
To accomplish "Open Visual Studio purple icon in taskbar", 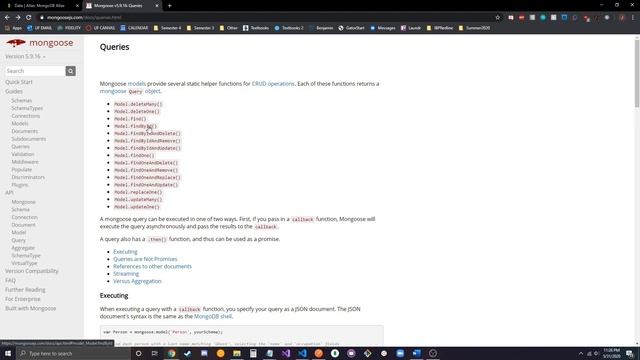I will tap(286, 353).
